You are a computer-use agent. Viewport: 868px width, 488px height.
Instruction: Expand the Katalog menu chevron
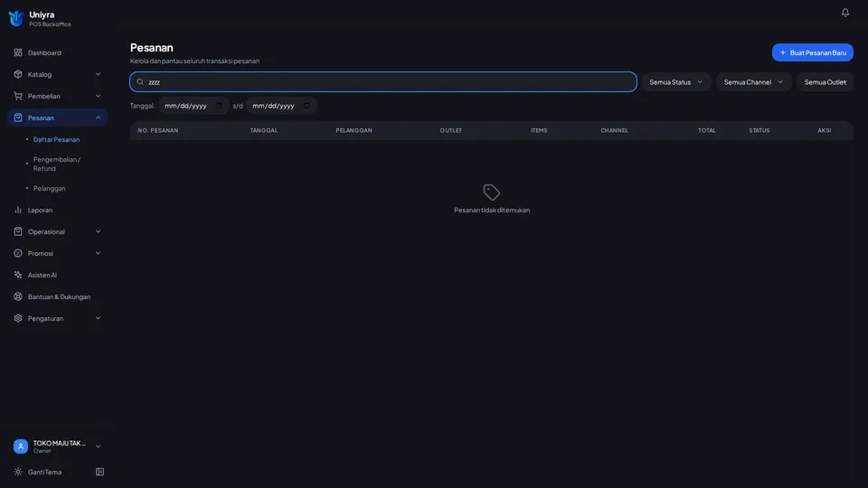98,74
